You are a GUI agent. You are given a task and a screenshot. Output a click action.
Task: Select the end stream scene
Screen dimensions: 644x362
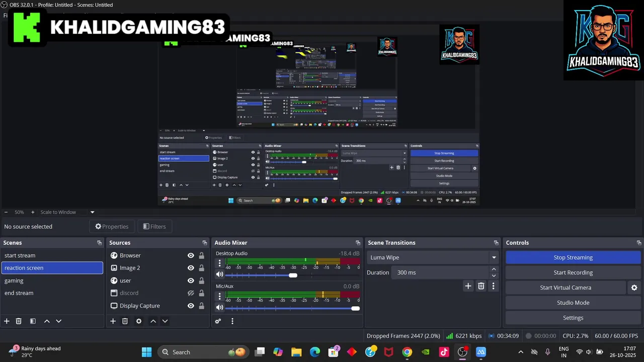[x=52, y=293]
